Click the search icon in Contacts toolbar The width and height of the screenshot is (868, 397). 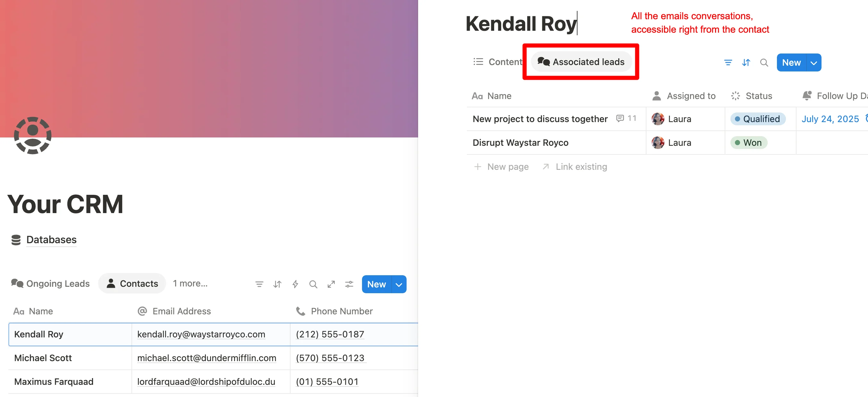click(313, 284)
